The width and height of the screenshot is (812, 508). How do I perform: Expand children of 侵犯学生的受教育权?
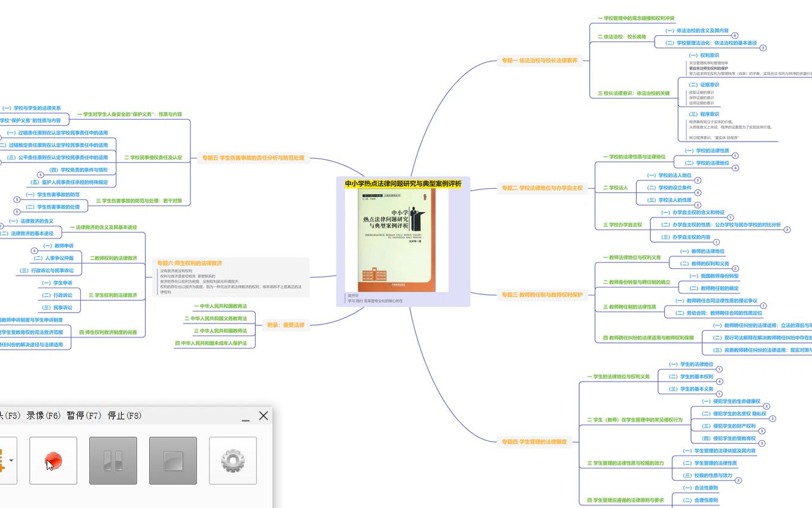762,443
